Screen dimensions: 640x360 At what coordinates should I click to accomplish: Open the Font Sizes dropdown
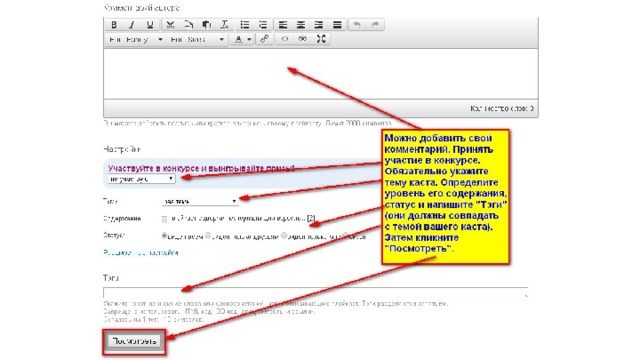pos(197,40)
